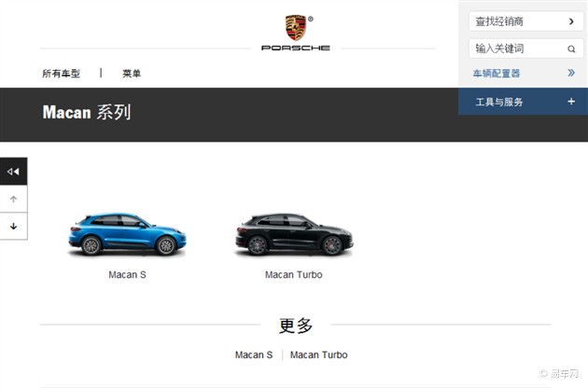Click the up arrow navigation icon

tap(13, 199)
